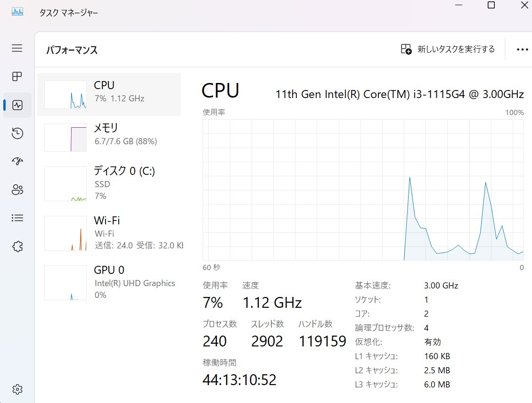Click the 100% graph scale label
This screenshot has width=532, height=403.
515,112
